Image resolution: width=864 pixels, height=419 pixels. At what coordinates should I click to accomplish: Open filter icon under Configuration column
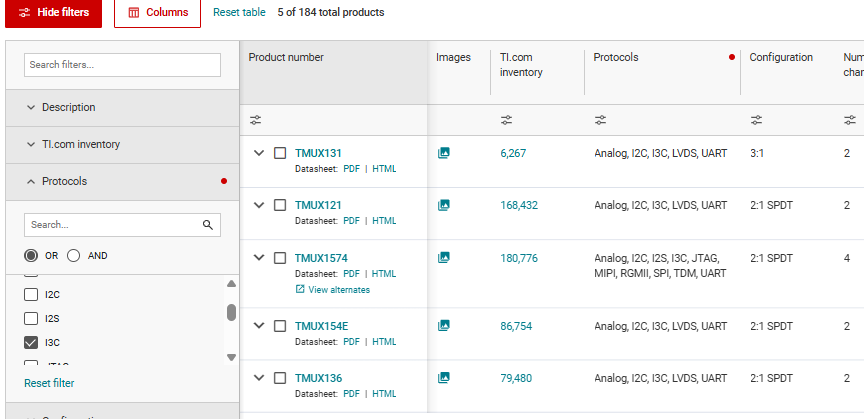[x=757, y=120]
